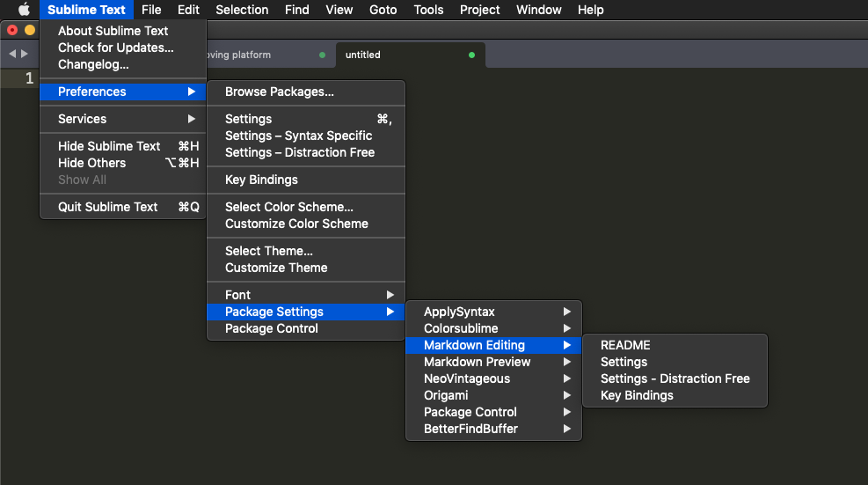Open Key Bindings in Preferences submenu
This screenshot has height=485, width=868.
[x=306, y=180]
